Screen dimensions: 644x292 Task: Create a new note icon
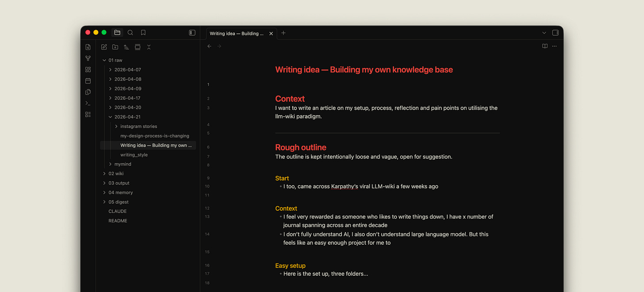pos(104,47)
